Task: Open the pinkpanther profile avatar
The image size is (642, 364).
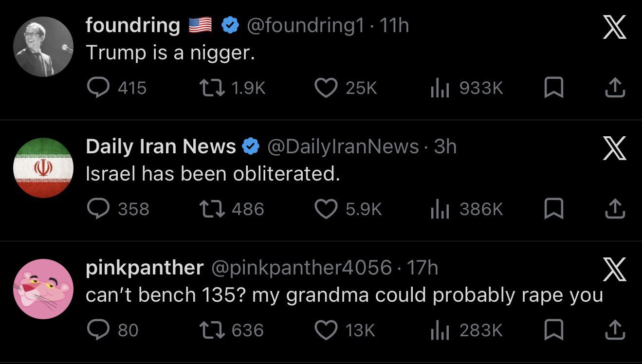Action: 43,289
